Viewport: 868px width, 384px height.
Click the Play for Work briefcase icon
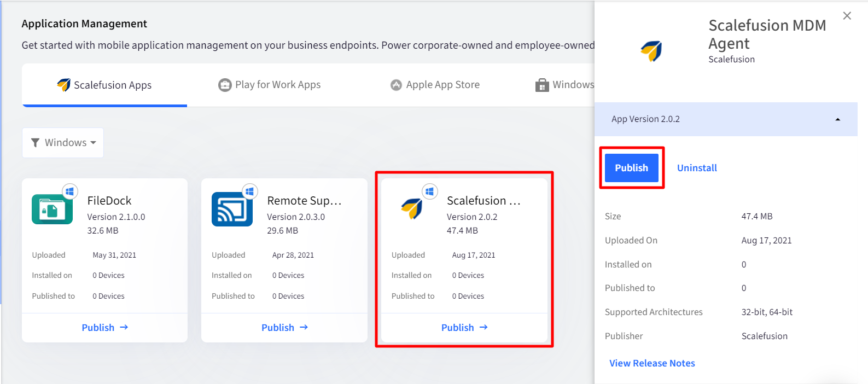pos(225,85)
